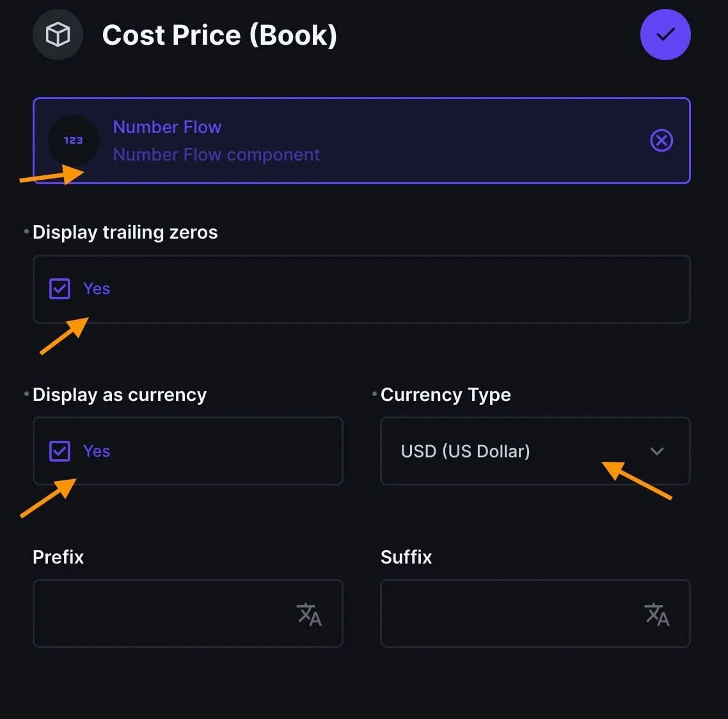Select the Number Flow title text
Image resolution: width=728 pixels, height=719 pixels.
[167, 127]
